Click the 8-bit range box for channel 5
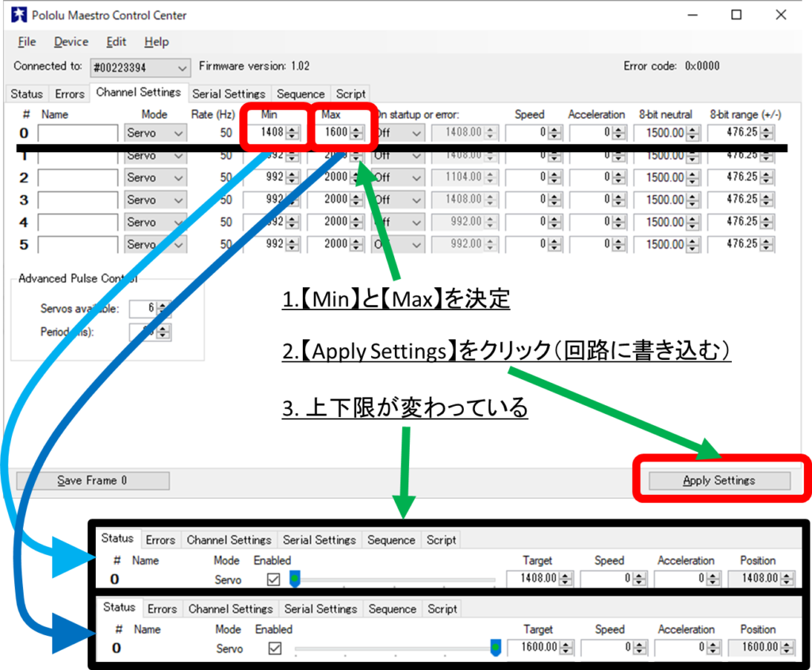The width and height of the screenshot is (812, 670). [x=741, y=244]
